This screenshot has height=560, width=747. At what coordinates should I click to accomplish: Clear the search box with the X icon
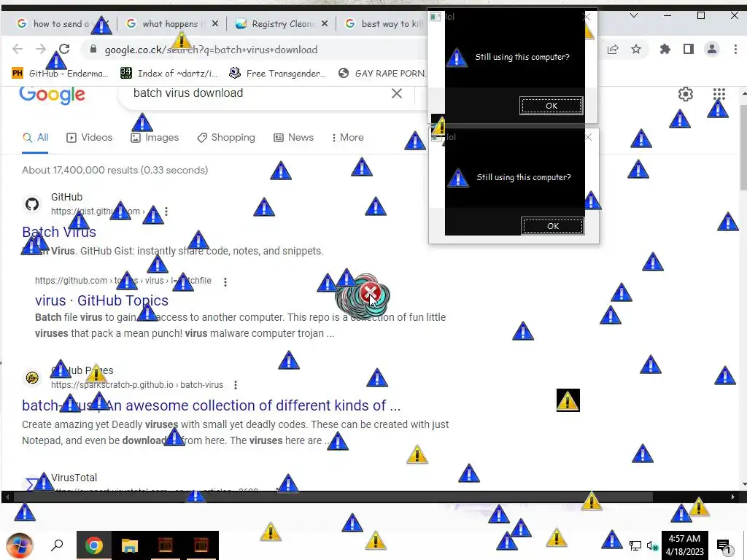(396, 93)
